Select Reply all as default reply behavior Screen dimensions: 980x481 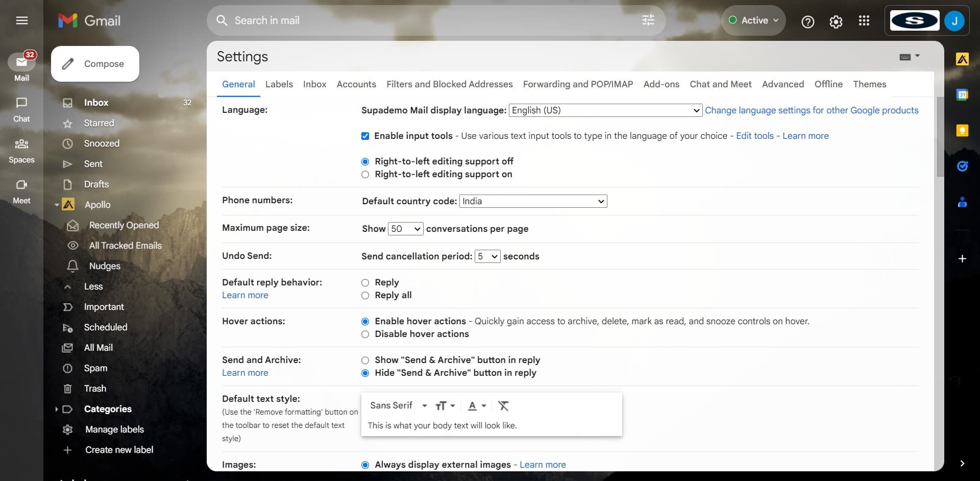click(x=364, y=296)
